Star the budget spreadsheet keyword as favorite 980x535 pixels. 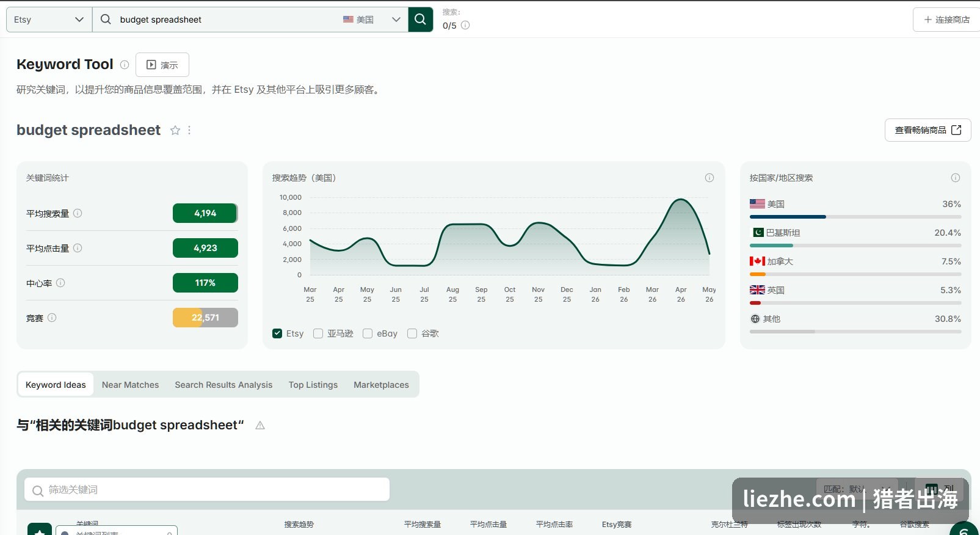[x=175, y=130]
